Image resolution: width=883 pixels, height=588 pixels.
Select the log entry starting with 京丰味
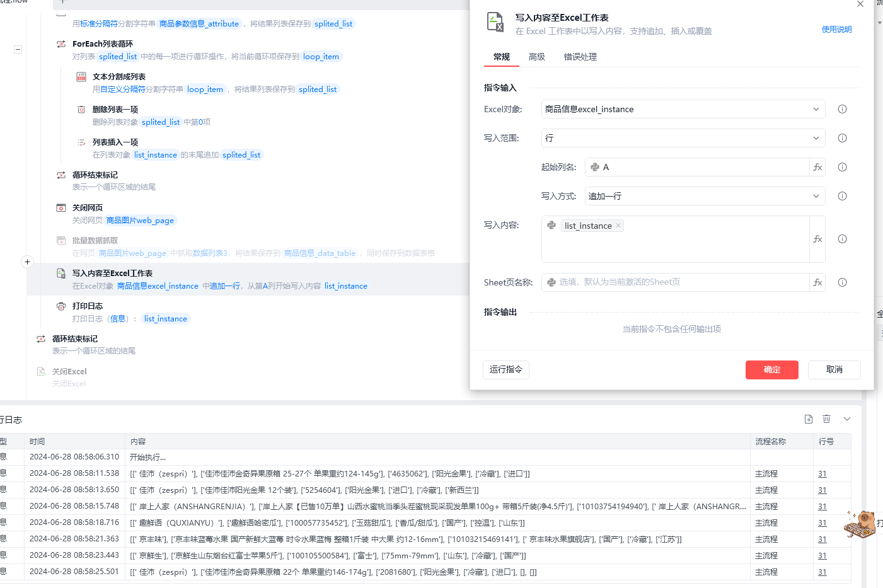click(x=405, y=539)
